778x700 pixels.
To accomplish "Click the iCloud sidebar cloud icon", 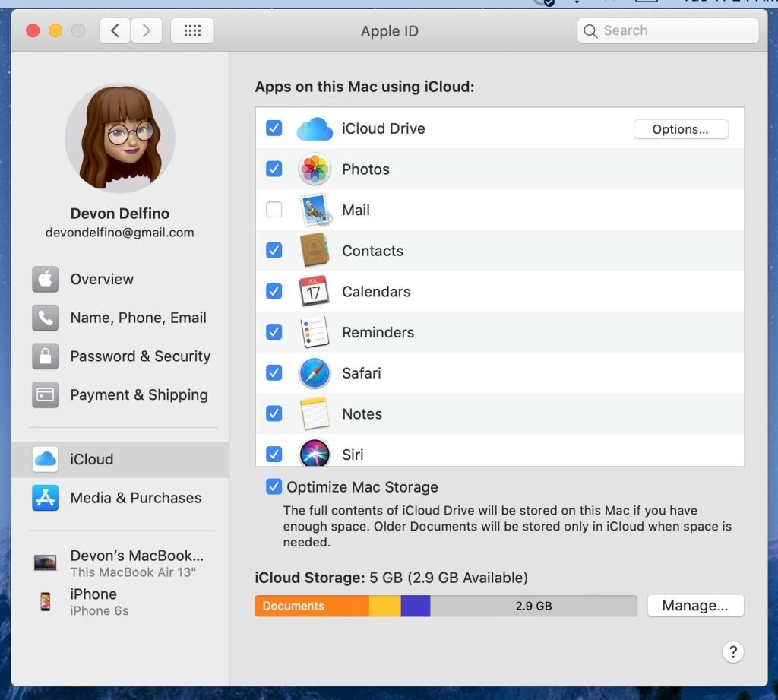I will click(45, 459).
